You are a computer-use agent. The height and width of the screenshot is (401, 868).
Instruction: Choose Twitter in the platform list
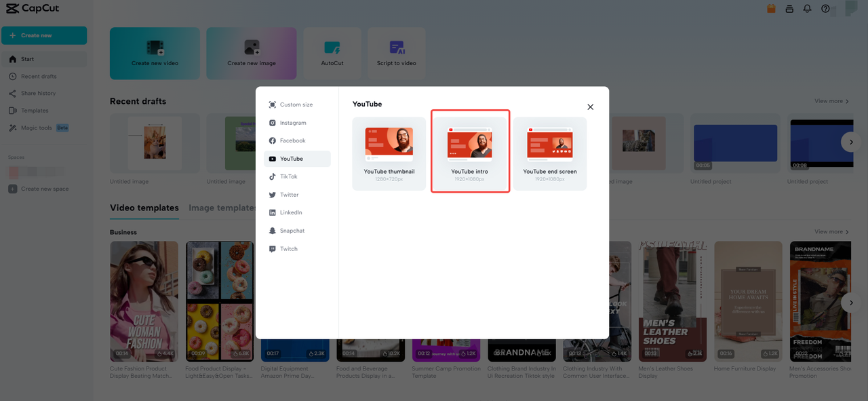point(297,195)
